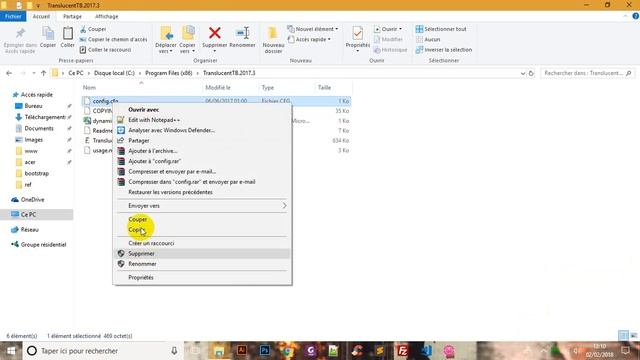
Task: Open the Nouvel élément dropdown
Action: tap(313, 29)
